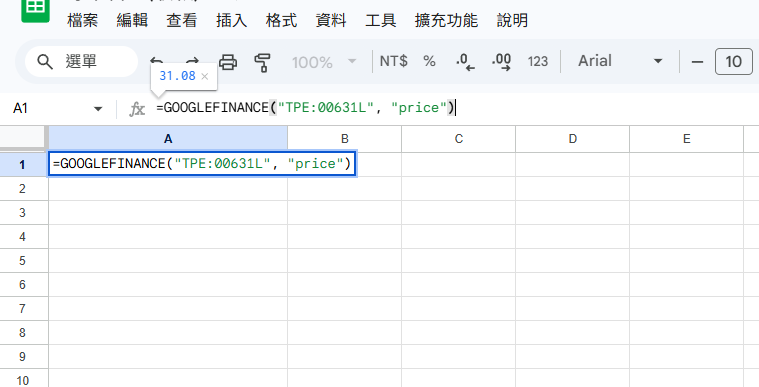759x387 pixels.
Task: Select row 7 header
Action: point(23,309)
